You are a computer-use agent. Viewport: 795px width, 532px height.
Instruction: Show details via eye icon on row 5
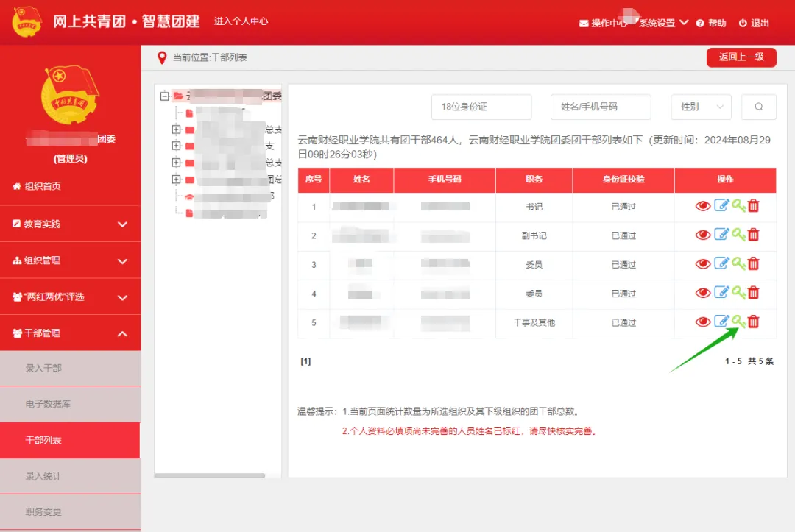pyautogui.click(x=702, y=321)
